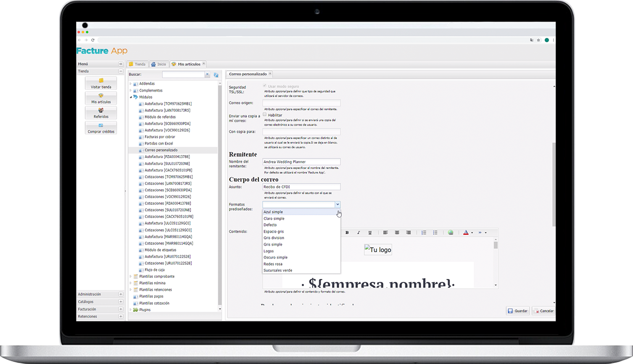Open the Formatos prediseñados dropdown arrow
The height and width of the screenshot is (364, 633).
pyautogui.click(x=337, y=205)
